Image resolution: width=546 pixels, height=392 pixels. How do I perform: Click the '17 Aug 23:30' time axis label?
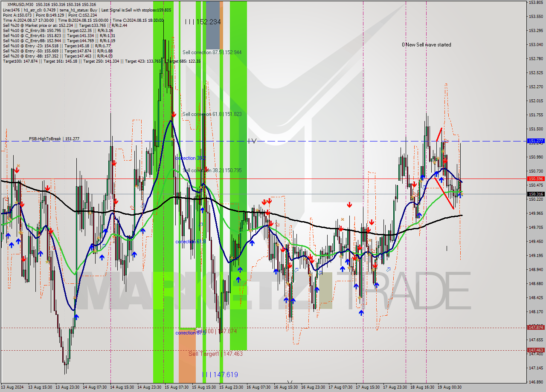tap(395, 387)
